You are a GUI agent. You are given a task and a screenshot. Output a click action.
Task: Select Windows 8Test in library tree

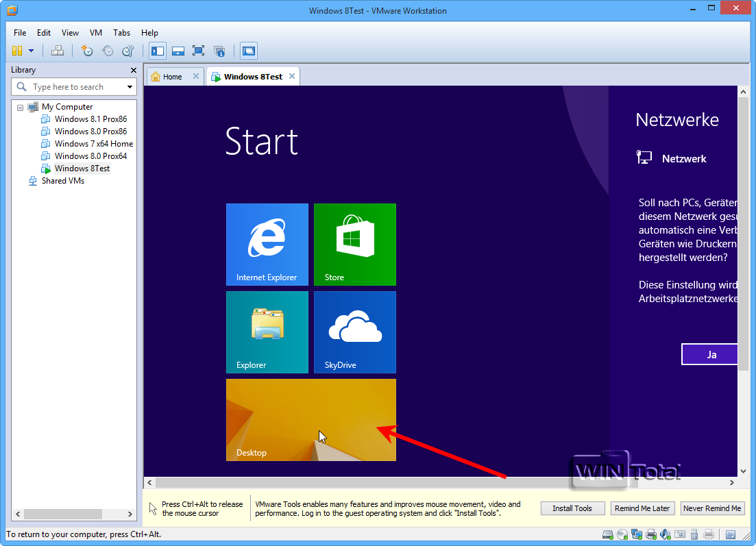(x=82, y=169)
